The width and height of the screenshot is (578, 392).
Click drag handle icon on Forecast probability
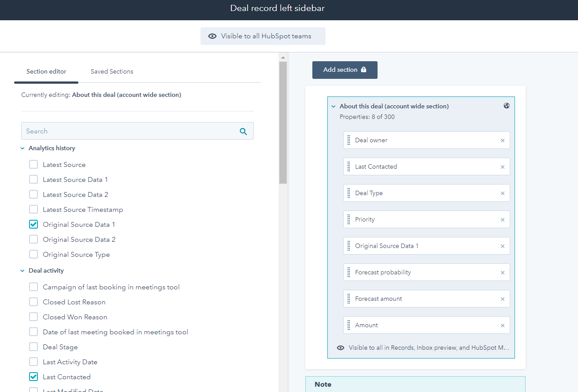(x=349, y=272)
